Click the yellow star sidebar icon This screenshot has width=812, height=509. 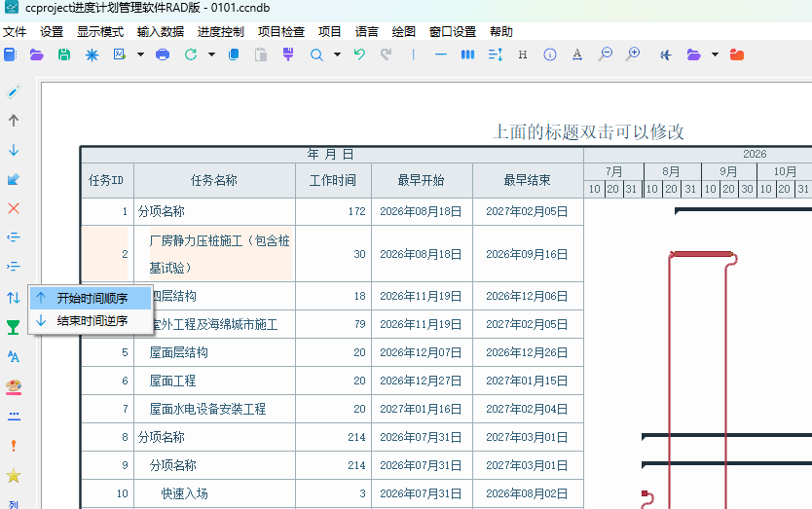point(14,475)
